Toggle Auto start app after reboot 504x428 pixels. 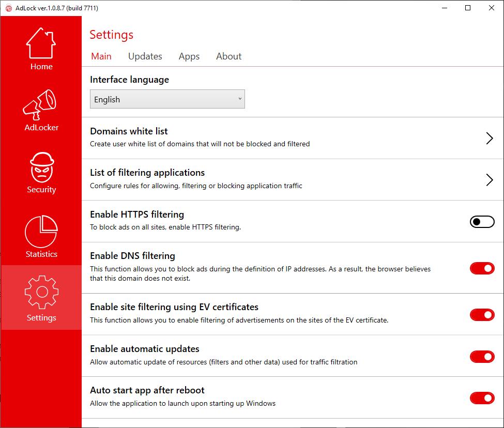pos(482,398)
